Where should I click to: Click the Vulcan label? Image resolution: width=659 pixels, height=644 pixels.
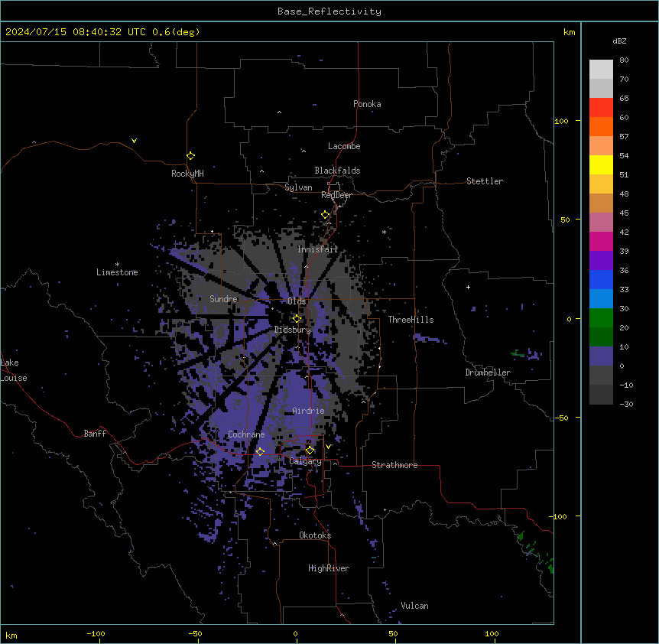pos(414,606)
